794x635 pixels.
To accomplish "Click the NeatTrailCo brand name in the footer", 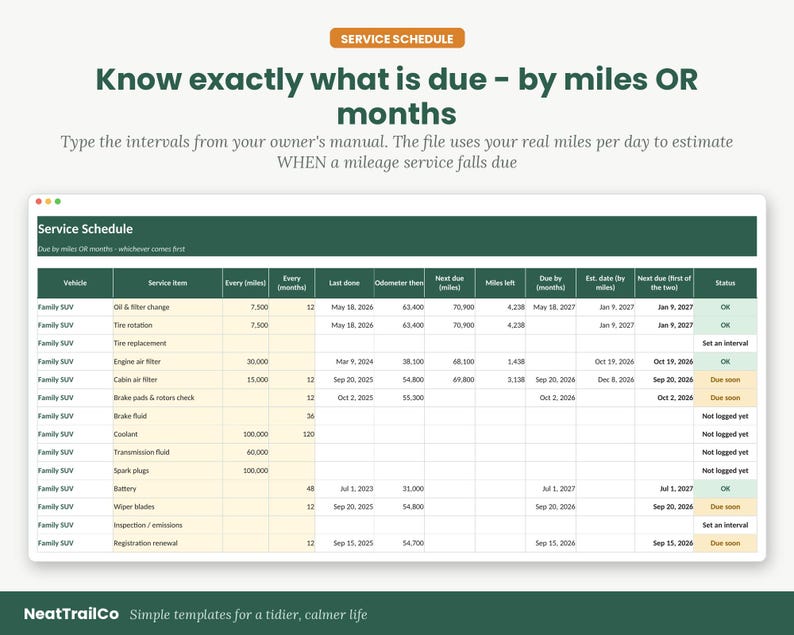I will pyautogui.click(x=71, y=614).
